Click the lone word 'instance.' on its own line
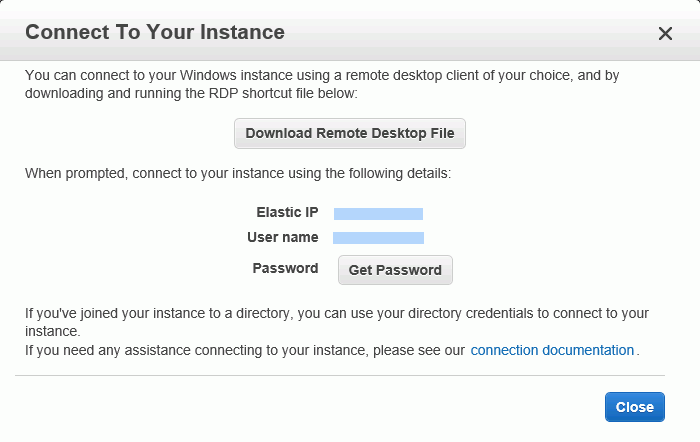This screenshot has width=700, height=442. coord(53,331)
